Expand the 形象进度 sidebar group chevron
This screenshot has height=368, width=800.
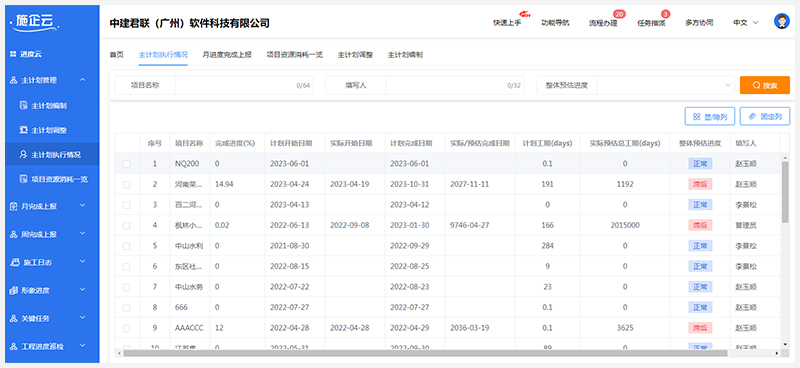83,290
